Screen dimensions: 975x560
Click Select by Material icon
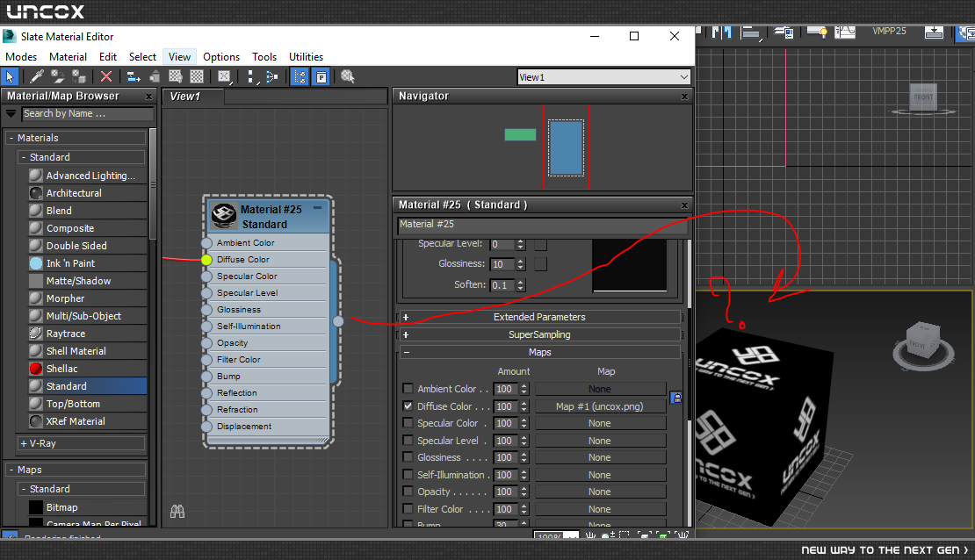click(348, 77)
